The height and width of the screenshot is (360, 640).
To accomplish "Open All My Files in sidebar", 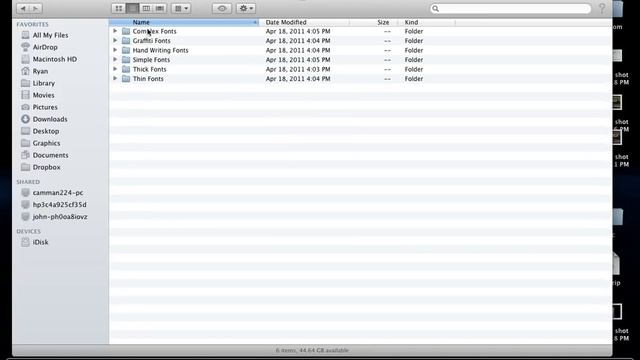I will tap(45, 35).
